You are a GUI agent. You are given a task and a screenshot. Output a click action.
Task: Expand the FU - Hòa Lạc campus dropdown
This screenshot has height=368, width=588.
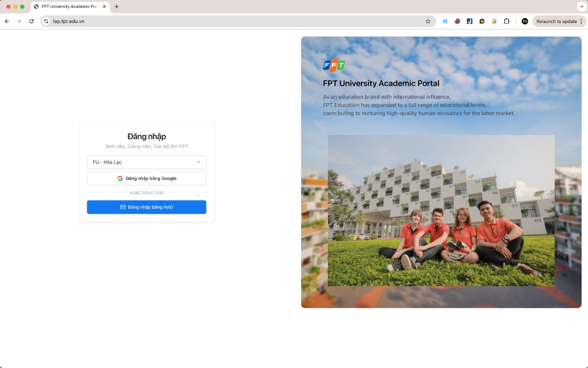click(147, 162)
